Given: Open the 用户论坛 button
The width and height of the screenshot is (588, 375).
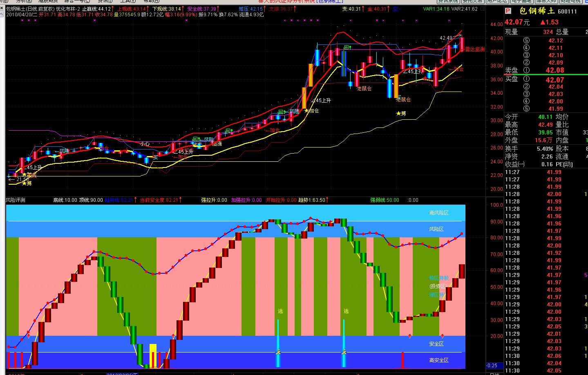Looking at the screenshot, I should 497,2.
